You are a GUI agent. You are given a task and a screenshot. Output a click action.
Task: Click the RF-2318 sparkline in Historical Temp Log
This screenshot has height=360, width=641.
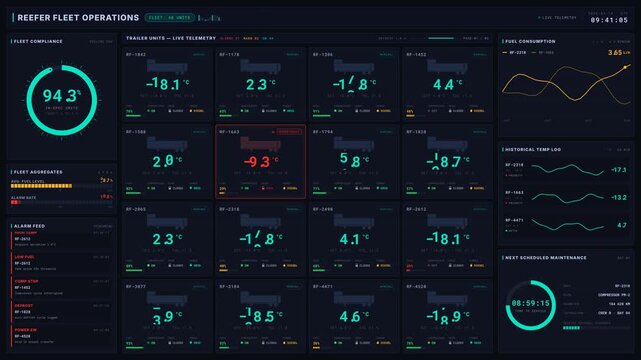coord(568,169)
